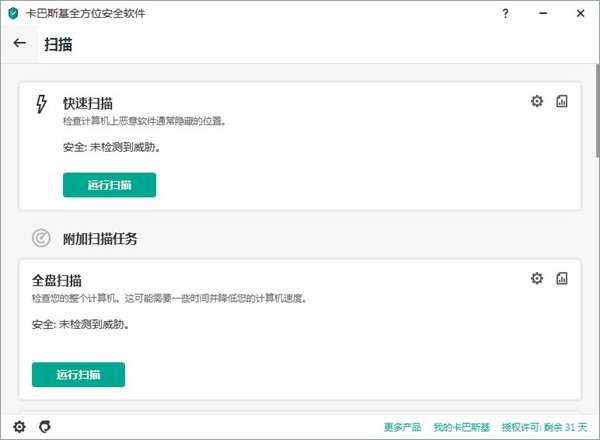Viewport: 600px width, 440px height.
Task: Open 全盘扫描 settings gear
Action: click(536, 278)
